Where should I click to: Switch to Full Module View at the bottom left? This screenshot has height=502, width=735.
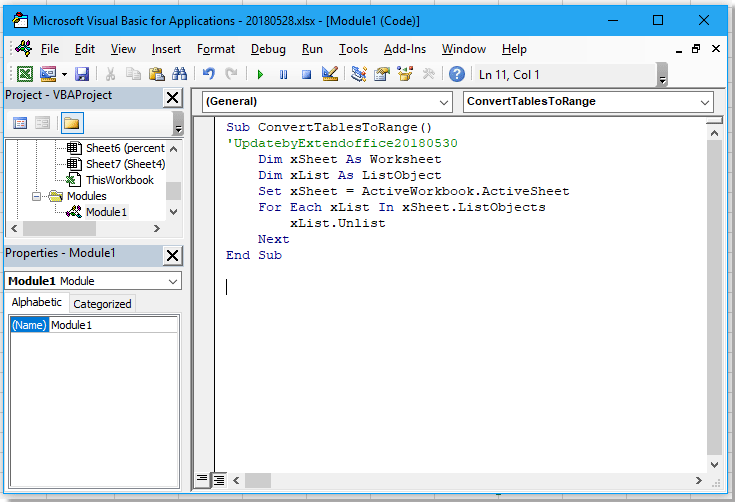tap(219, 479)
